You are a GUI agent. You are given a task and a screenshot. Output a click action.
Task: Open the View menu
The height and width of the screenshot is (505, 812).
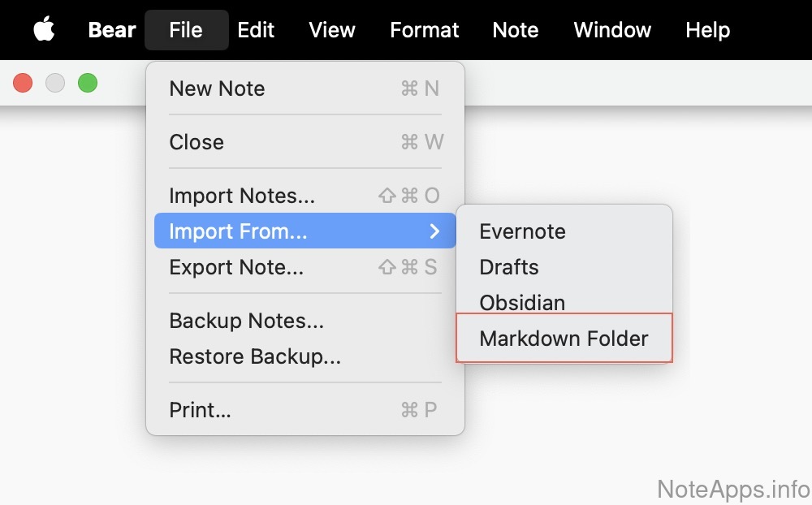(332, 30)
